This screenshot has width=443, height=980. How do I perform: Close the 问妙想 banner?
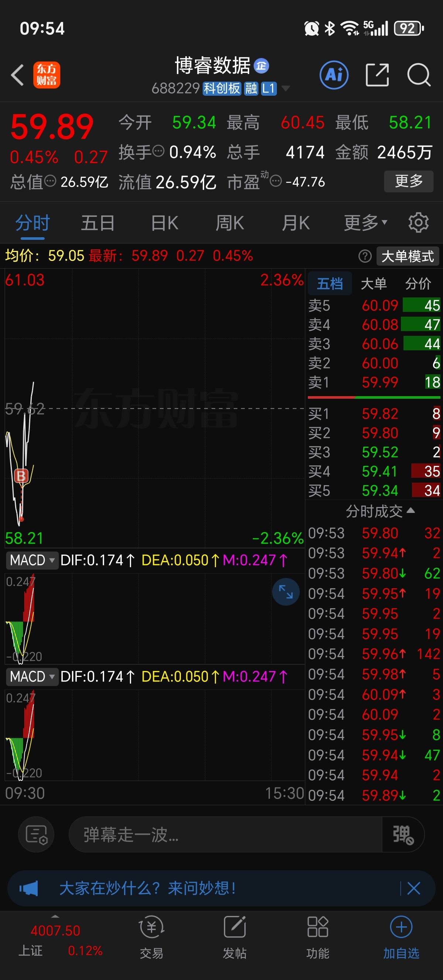[413, 888]
